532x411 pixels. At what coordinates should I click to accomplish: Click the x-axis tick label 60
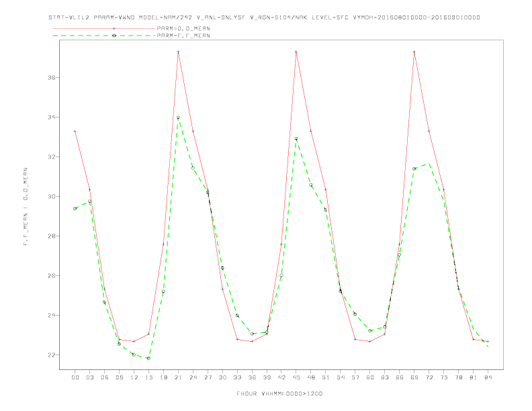(x=370, y=377)
